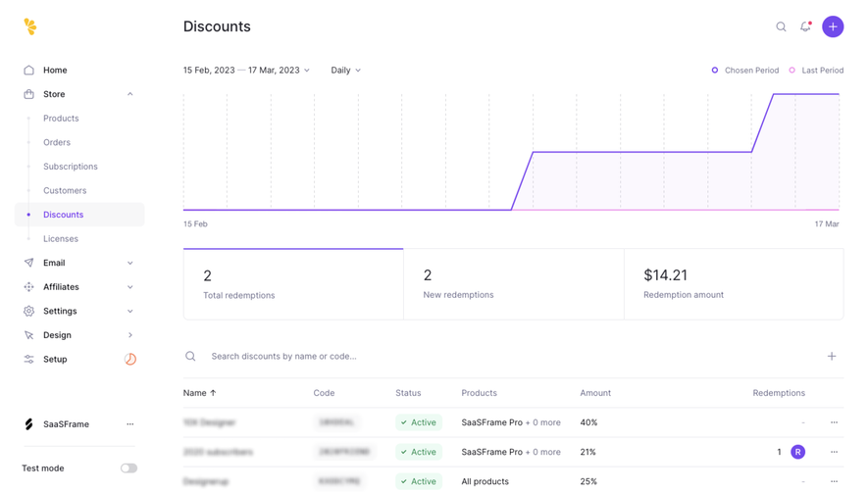The image size is (868, 492).
Task: Click 'All products' cell
Action: 485,481
